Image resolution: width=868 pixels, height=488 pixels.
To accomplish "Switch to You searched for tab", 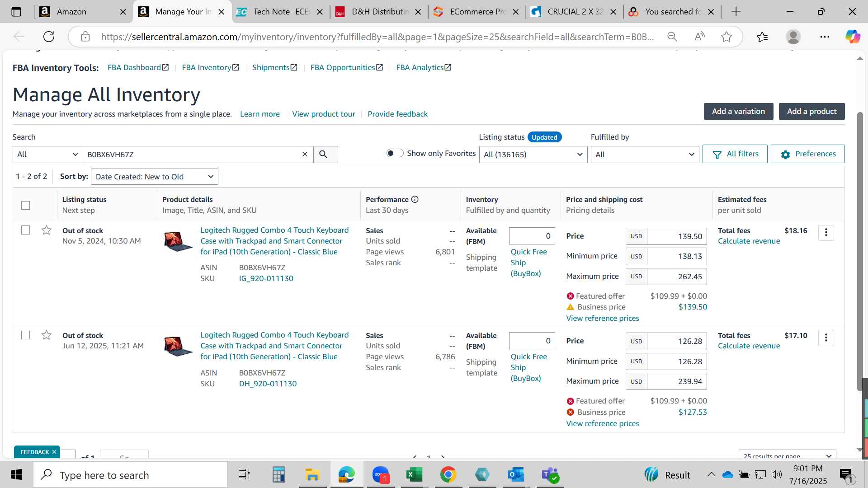I will [x=672, y=12].
